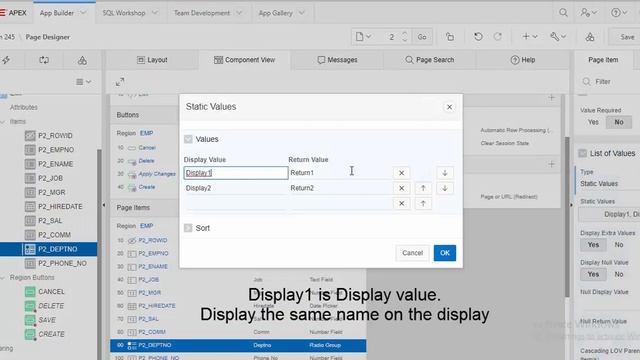640x360 pixels.
Task: Click the Undo arrow icon
Action: 478,37
